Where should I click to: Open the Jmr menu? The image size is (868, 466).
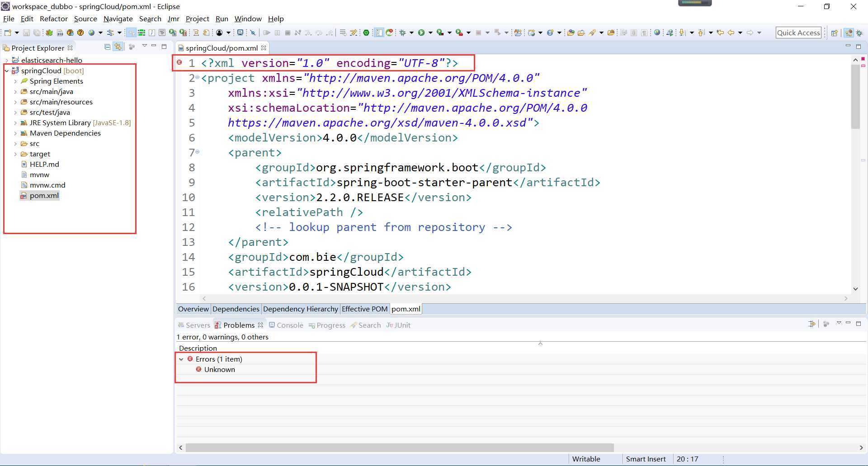tap(173, 19)
